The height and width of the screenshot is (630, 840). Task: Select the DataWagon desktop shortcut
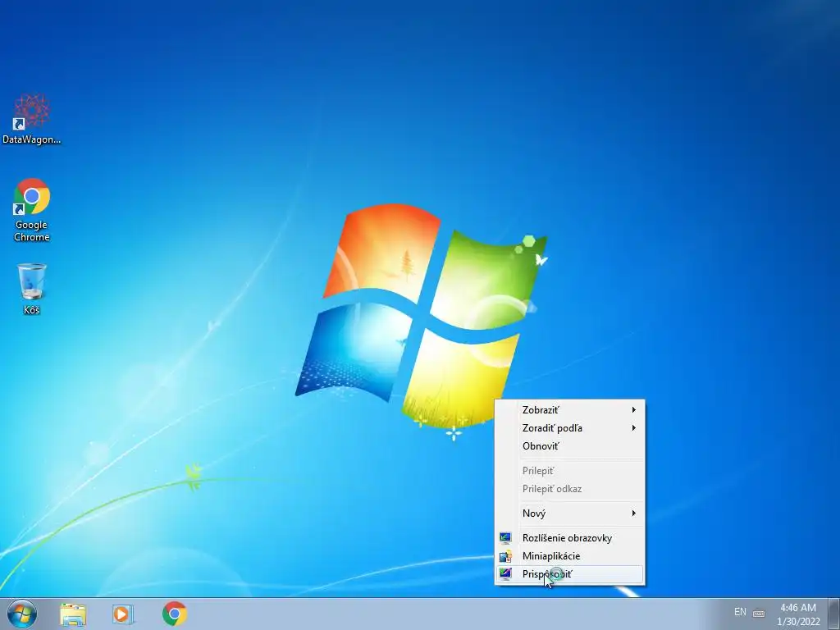[x=32, y=119]
